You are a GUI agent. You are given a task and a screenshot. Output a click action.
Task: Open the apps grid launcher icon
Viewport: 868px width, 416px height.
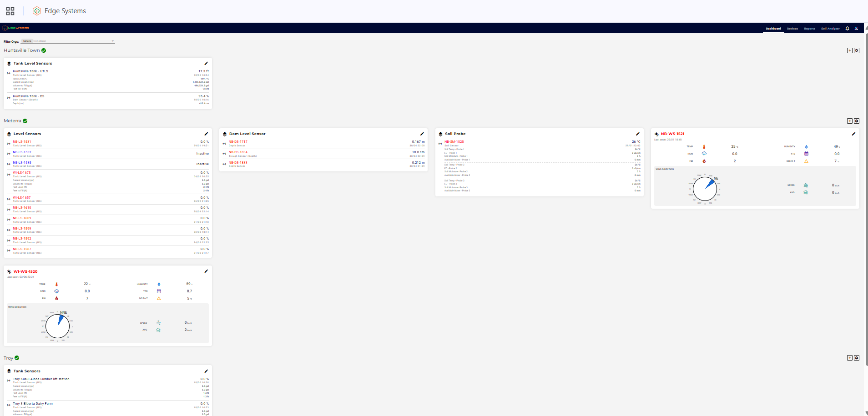tap(10, 11)
